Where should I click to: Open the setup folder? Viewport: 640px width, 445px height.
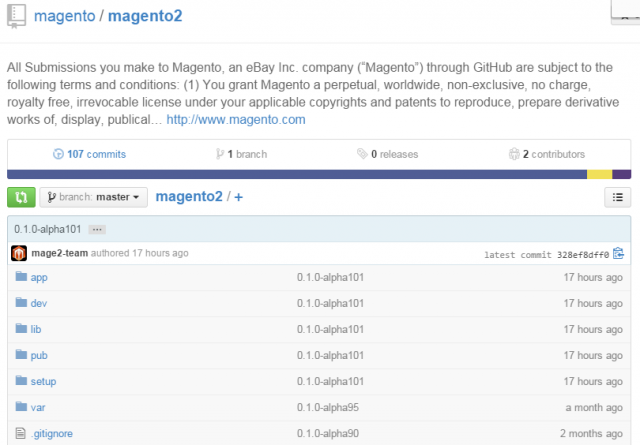43,381
